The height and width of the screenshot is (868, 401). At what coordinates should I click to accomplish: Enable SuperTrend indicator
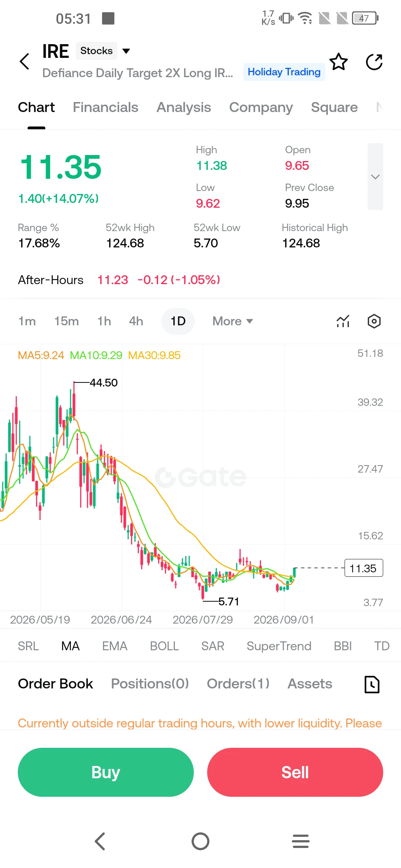coord(279,646)
